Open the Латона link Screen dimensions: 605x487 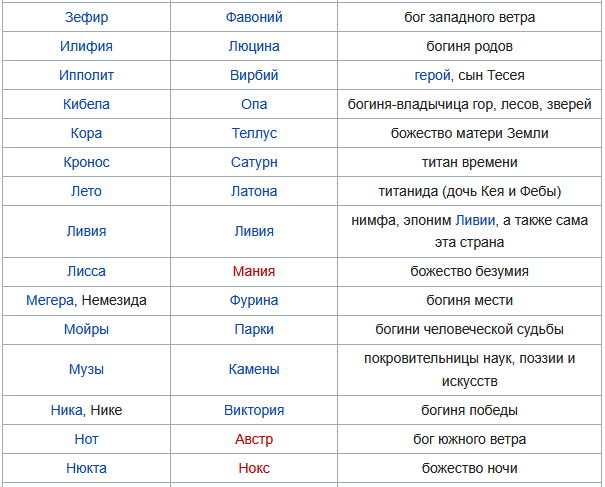(254, 191)
